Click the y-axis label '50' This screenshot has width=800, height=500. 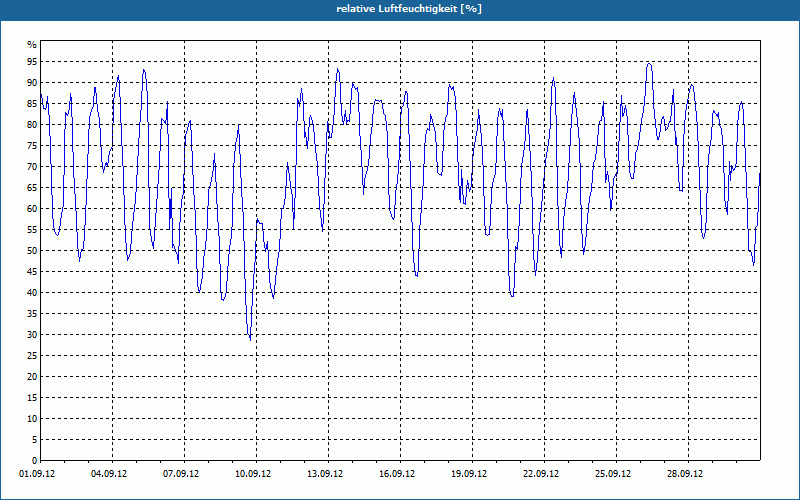[32, 251]
